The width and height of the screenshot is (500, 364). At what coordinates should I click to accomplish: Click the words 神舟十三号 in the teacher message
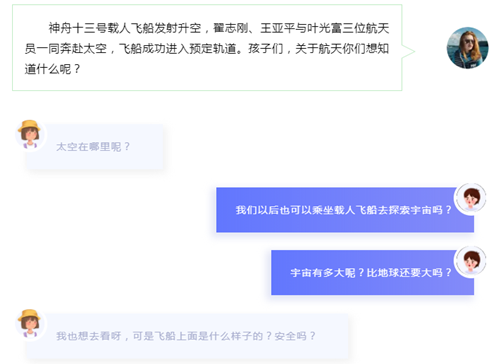[78, 28]
